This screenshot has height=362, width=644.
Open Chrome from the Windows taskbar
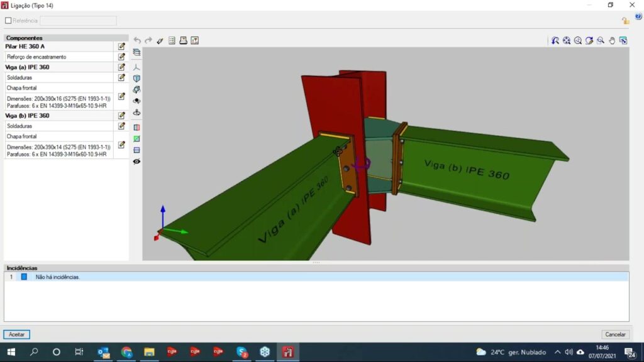[x=126, y=352]
